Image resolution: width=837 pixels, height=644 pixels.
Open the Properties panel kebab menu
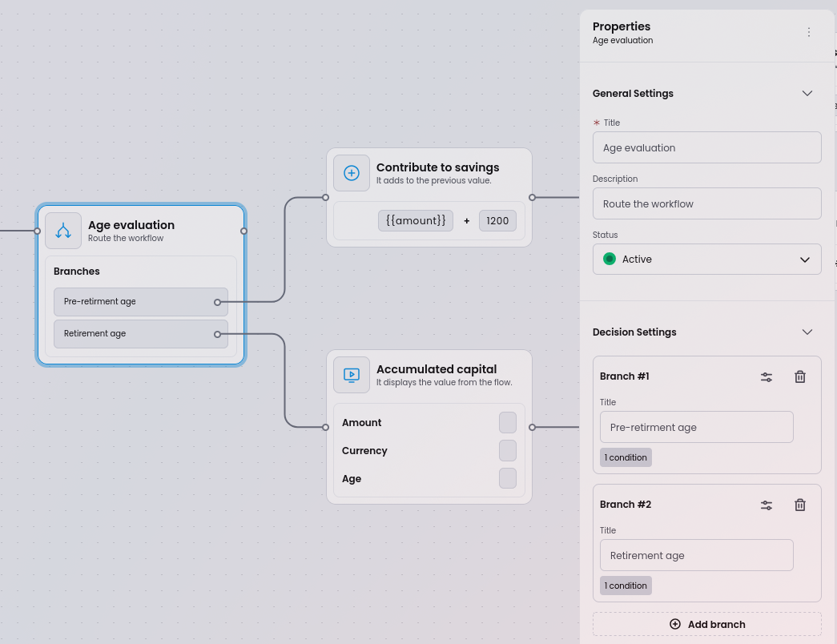[x=809, y=32]
